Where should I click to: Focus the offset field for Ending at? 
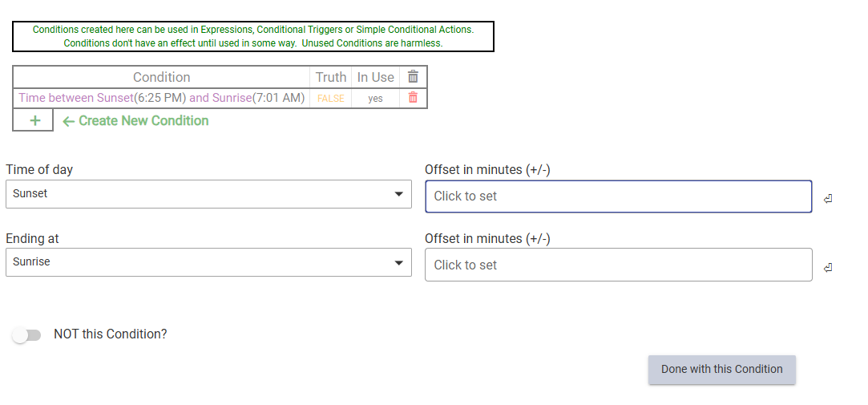(x=618, y=265)
